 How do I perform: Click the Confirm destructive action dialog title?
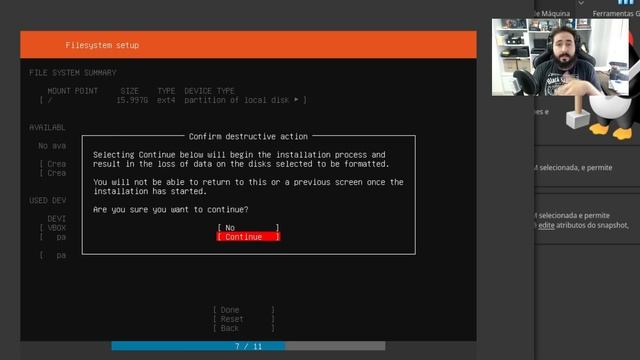pyautogui.click(x=248, y=136)
